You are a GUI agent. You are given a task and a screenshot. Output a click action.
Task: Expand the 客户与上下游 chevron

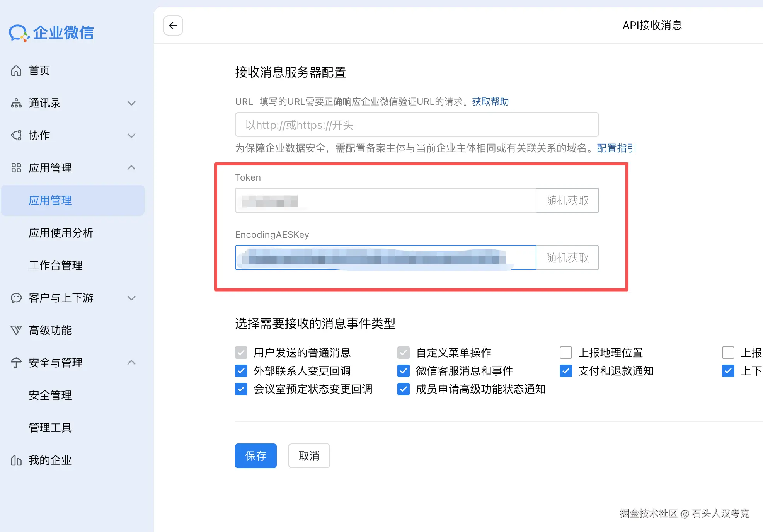click(131, 298)
